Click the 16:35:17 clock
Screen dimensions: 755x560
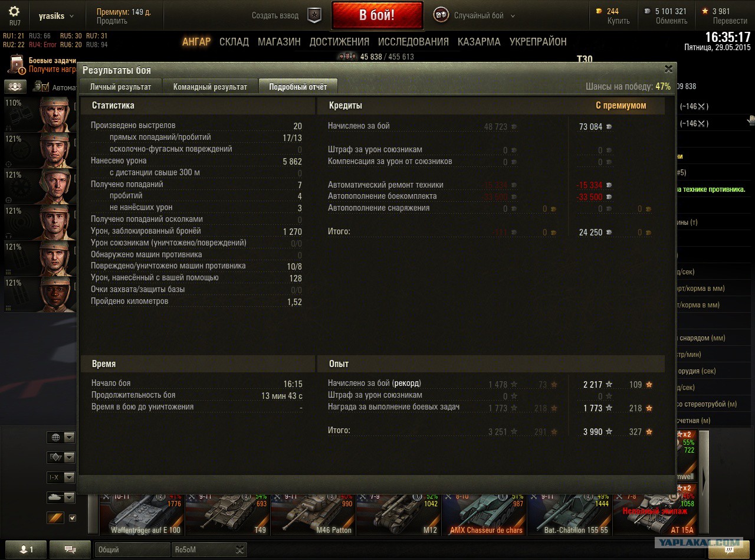pyautogui.click(x=728, y=37)
